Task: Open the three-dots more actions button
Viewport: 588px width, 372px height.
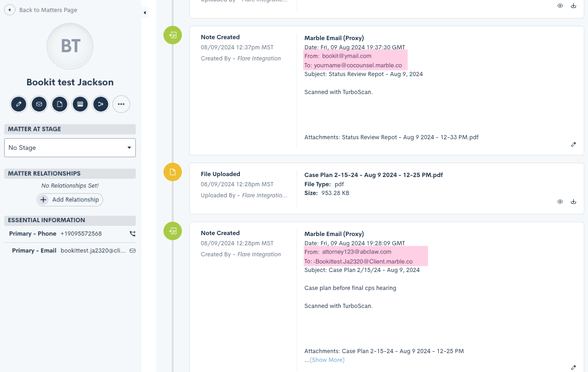Action: pos(121,104)
